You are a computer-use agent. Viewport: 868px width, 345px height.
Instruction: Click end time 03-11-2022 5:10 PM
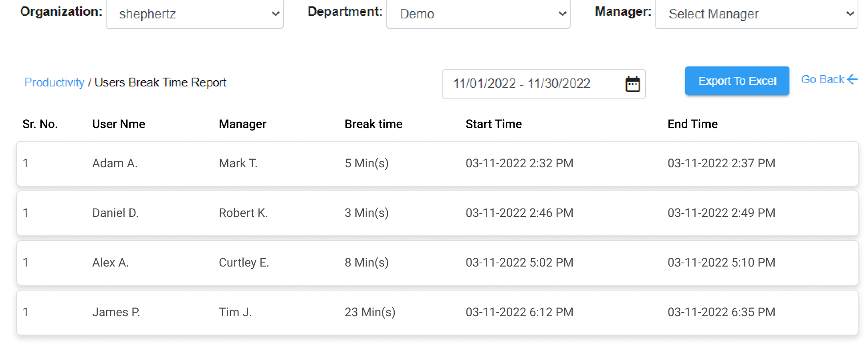click(x=721, y=263)
